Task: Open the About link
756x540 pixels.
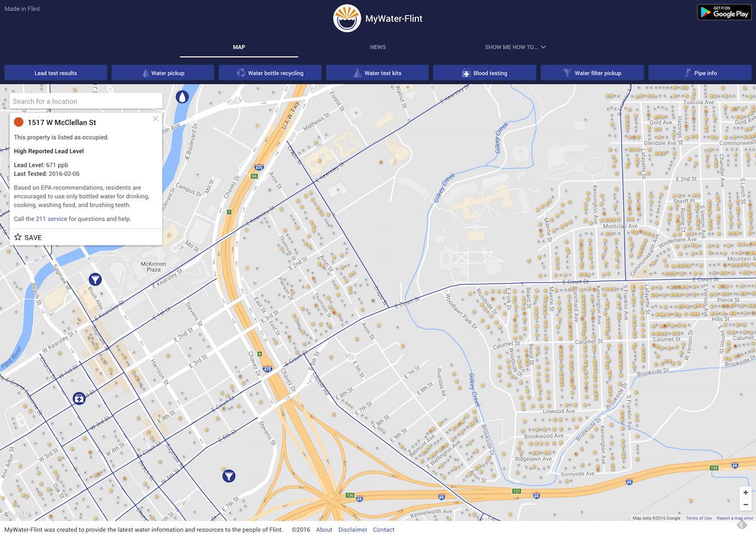Action: (x=324, y=530)
